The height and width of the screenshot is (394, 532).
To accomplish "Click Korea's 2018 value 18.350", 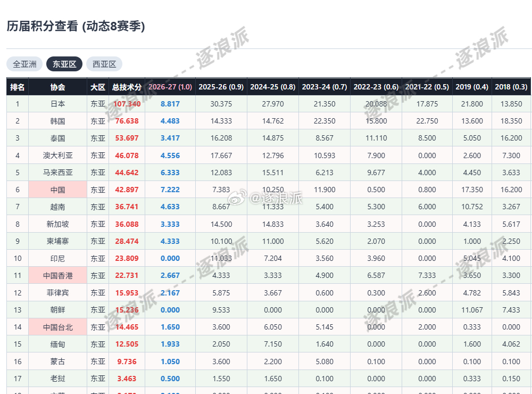I will pyautogui.click(x=511, y=121).
